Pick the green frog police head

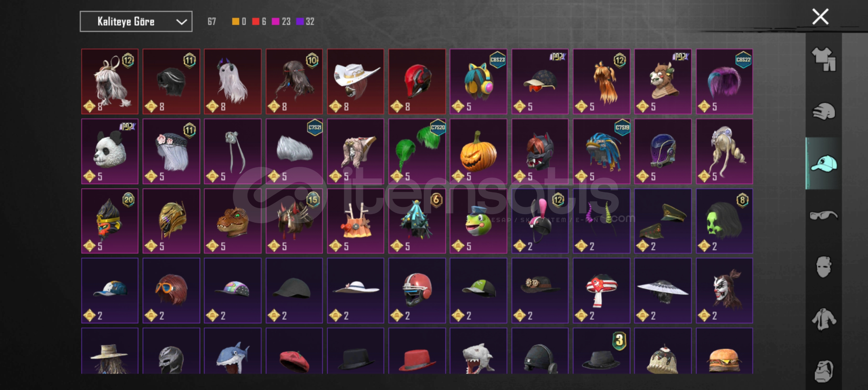click(478, 221)
